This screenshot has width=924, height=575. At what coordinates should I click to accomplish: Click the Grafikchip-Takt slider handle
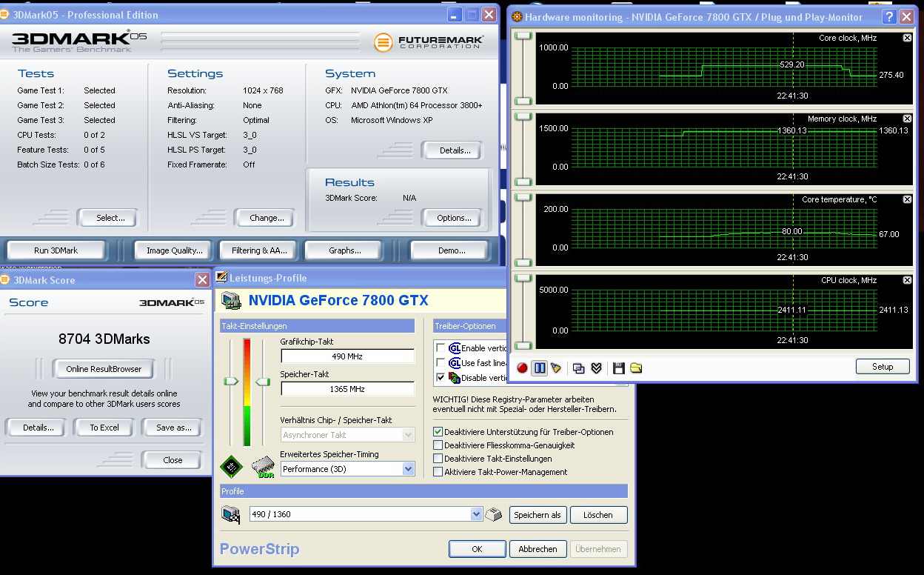pos(231,382)
